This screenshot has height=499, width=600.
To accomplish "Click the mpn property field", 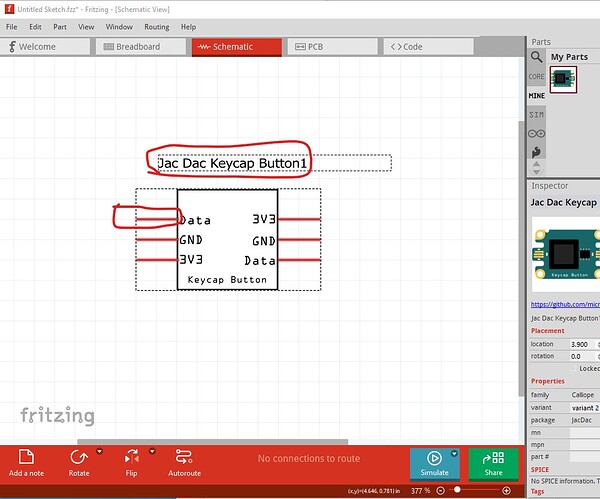I will point(585,445).
